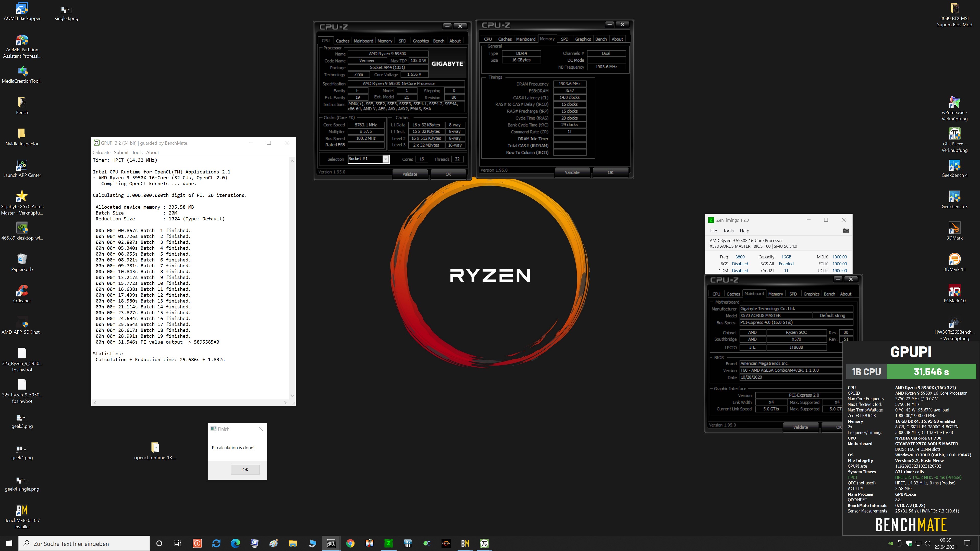
Task: Open the Calculate menu in GPUPI
Action: 102,152
